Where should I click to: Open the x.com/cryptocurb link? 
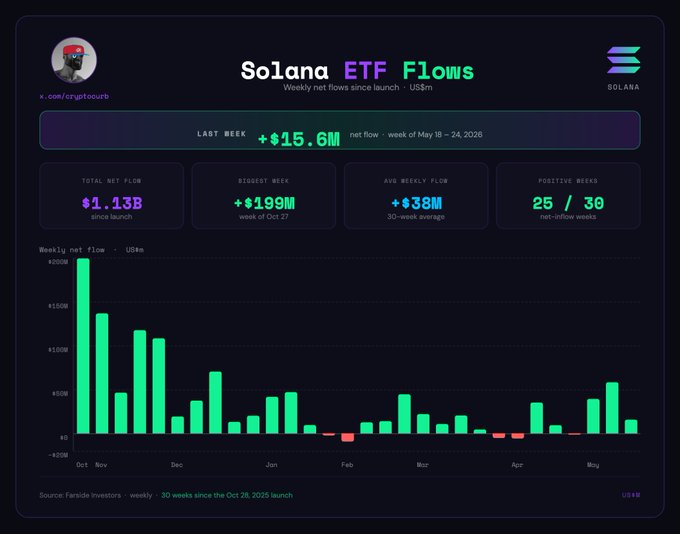click(74, 96)
